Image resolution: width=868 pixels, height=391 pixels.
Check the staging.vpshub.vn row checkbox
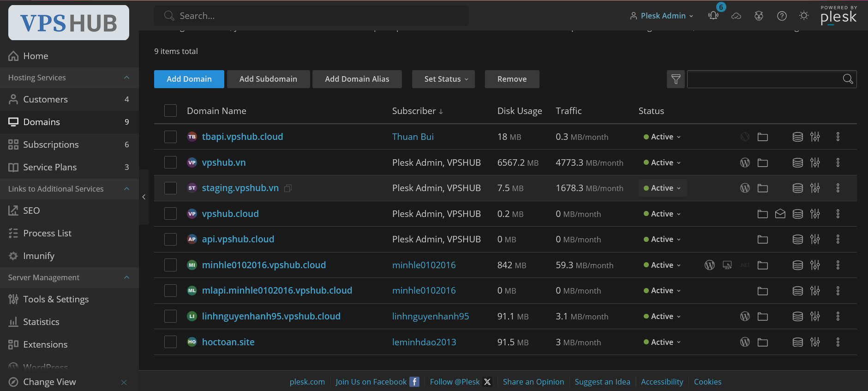pos(171,188)
